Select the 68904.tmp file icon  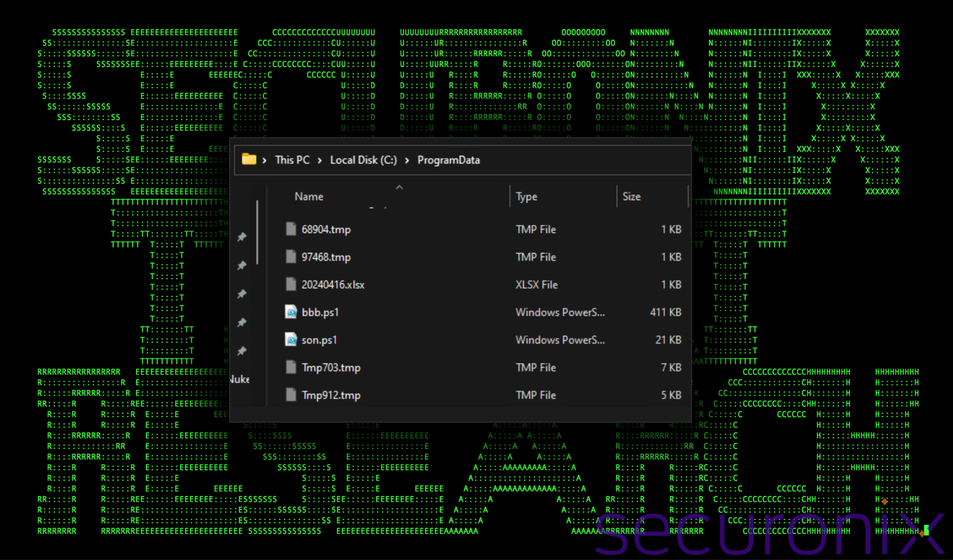point(291,229)
